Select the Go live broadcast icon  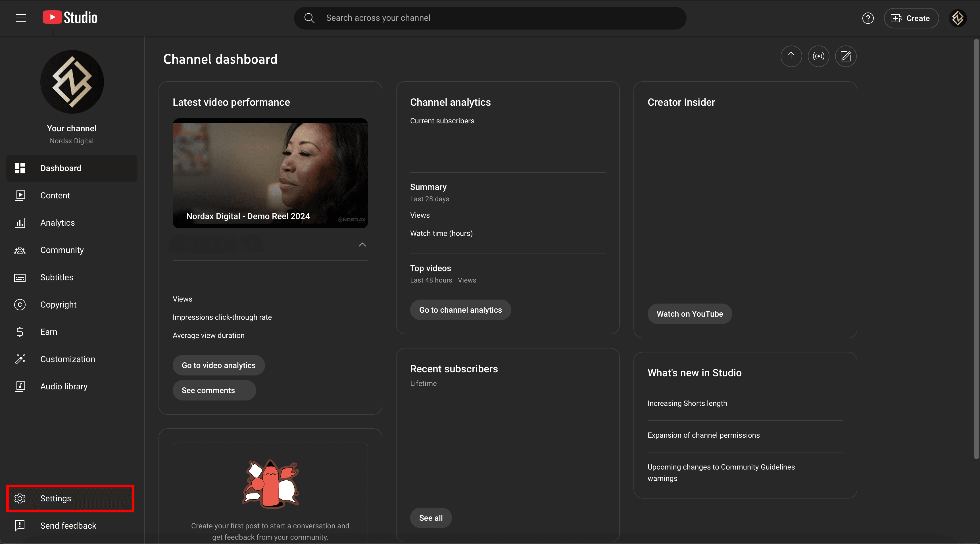[x=818, y=56]
